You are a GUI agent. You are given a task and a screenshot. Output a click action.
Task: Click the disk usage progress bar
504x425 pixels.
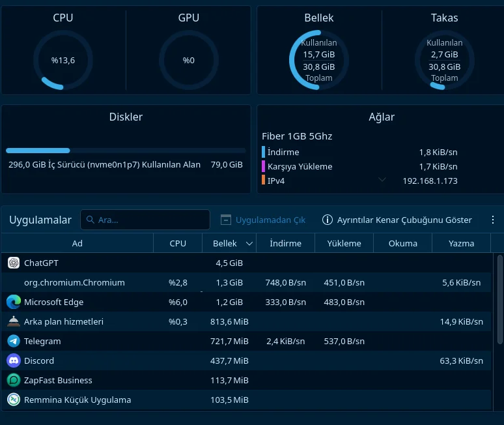click(126, 151)
